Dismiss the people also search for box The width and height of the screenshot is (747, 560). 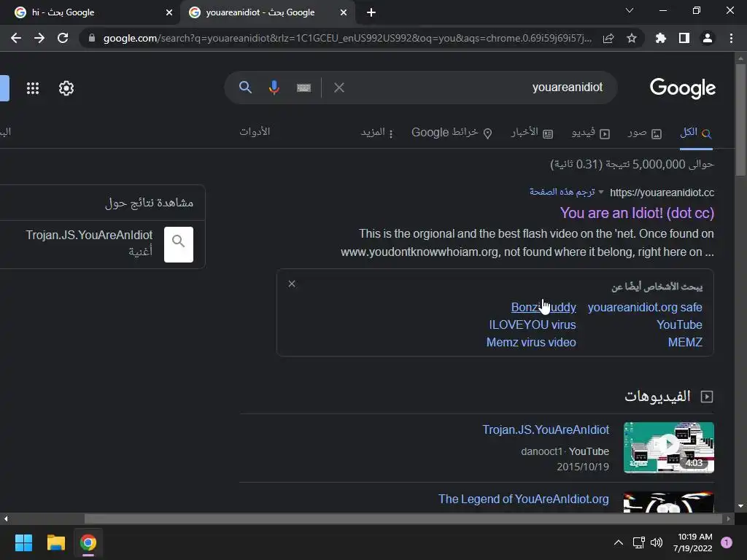[292, 284]
